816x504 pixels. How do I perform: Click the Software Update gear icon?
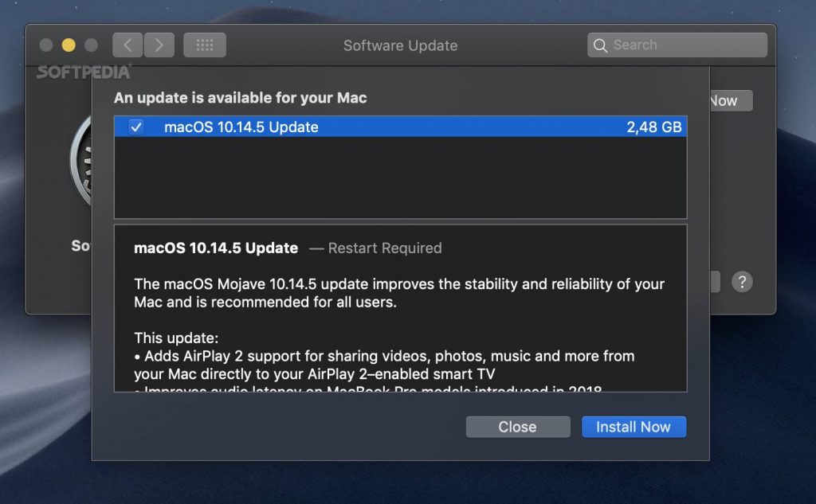pos(81,159)
